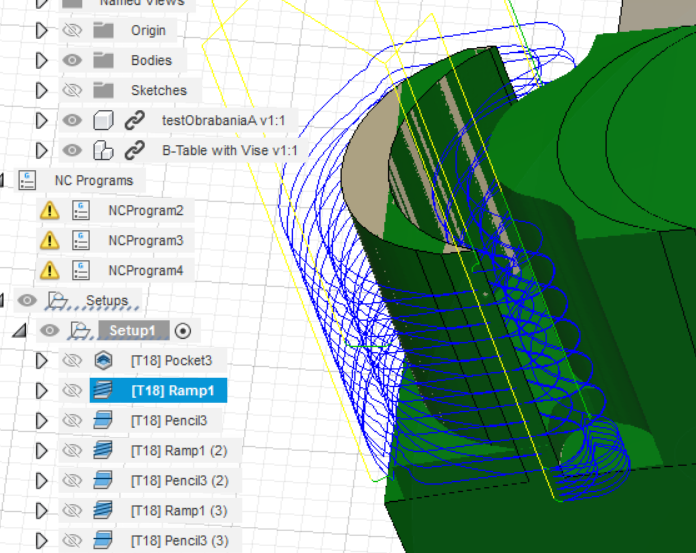Click testObrabaniaA component cube icon

pyautogui.click(x=103, y=120)
